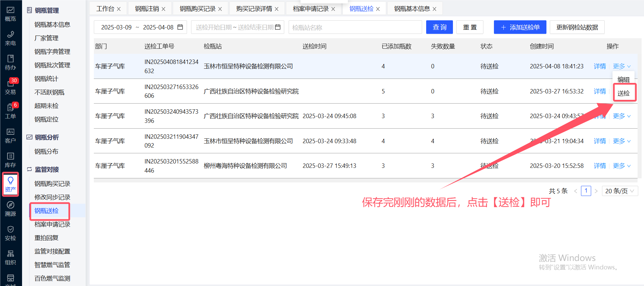Viewport: 644px width, 286px height.
Task: Close the 钢瓶注销 tab
Action: [164, 9]
